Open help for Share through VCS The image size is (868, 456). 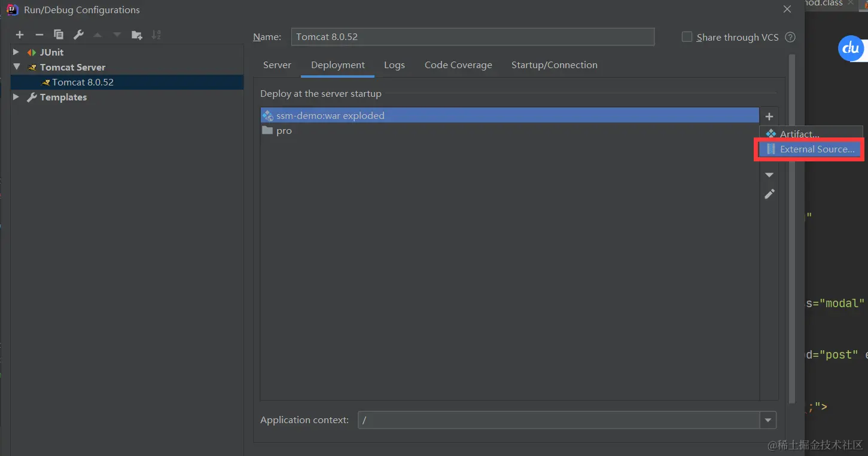(x=790, y=37)
